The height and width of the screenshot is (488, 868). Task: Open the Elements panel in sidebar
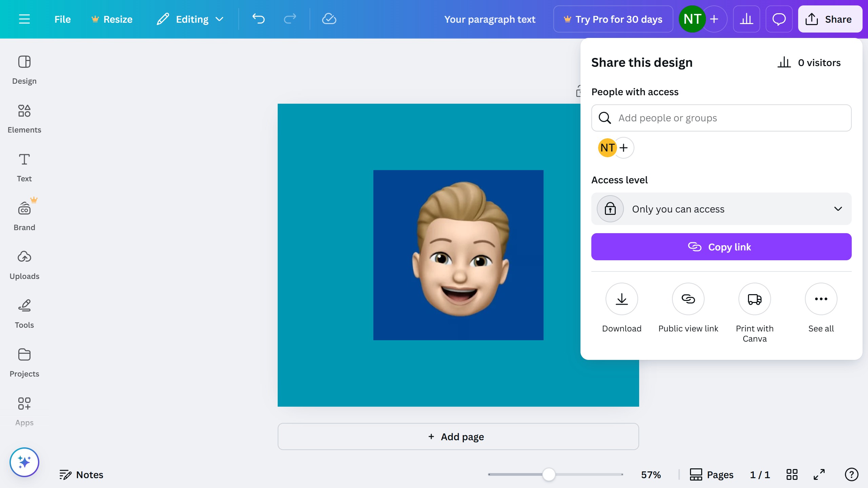24,119
